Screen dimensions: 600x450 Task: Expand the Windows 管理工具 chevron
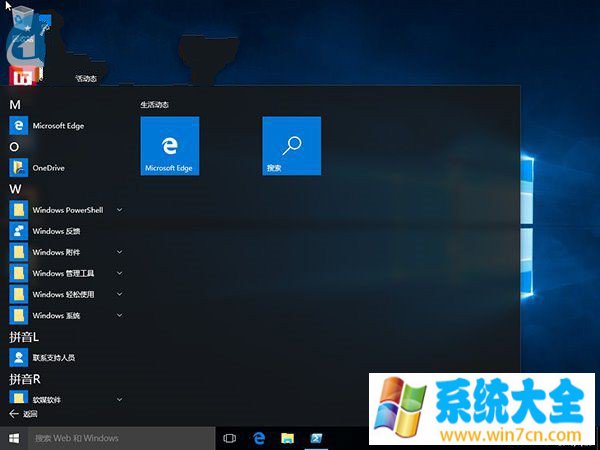(119, 273)
